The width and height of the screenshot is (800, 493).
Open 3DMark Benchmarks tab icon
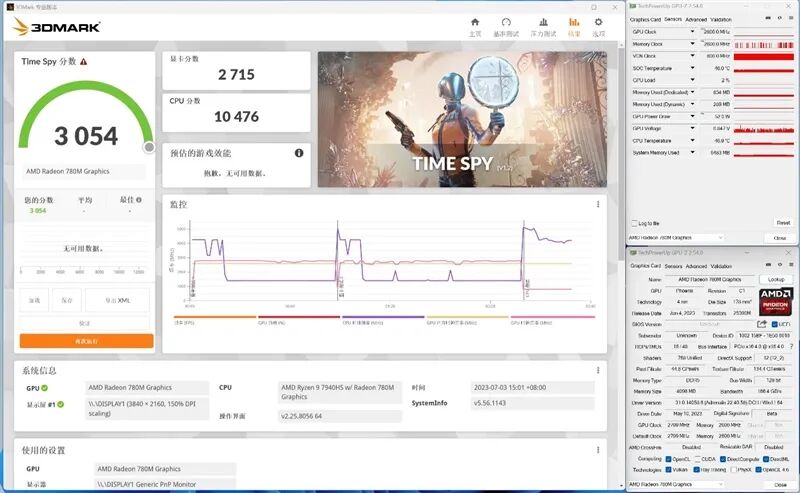click(506, 22)
